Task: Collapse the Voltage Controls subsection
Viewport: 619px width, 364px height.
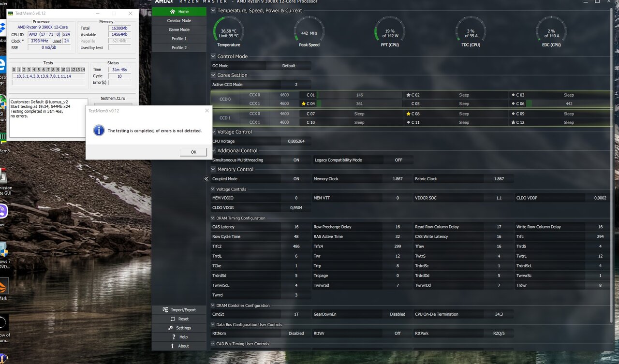Action: point(213,189)
